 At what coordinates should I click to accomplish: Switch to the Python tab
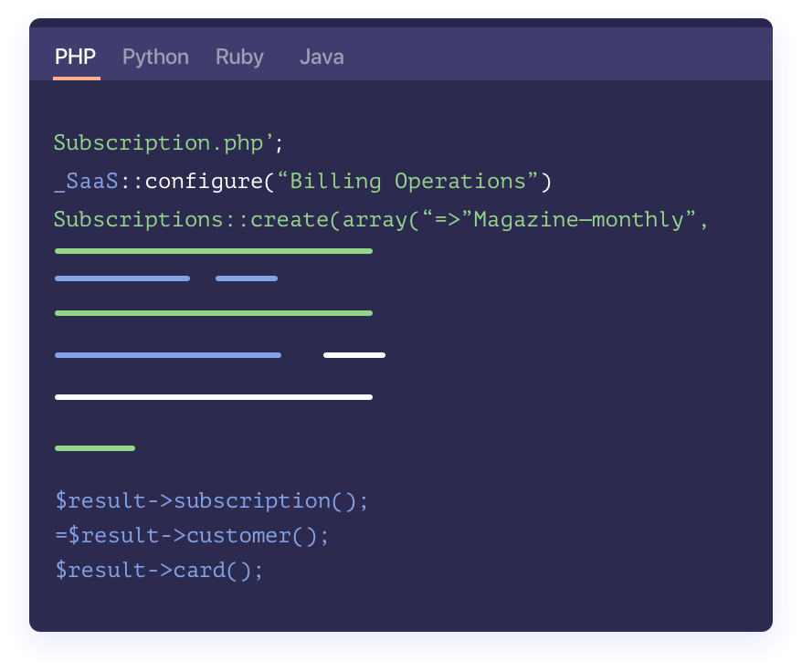[155, 57]
